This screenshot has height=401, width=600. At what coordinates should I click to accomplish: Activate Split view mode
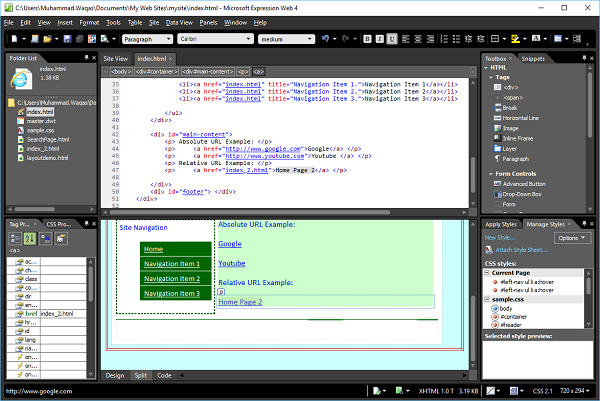click(x=140, y=375)
